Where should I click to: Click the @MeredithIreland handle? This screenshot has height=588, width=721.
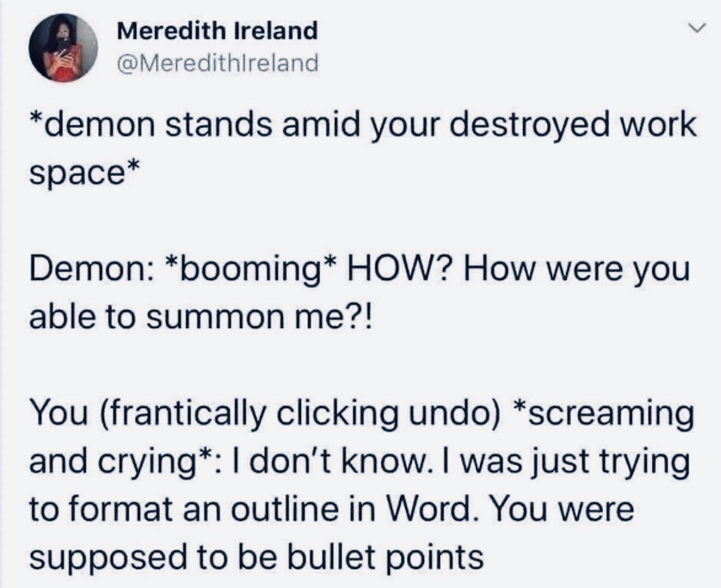click(x=218, y=63)
